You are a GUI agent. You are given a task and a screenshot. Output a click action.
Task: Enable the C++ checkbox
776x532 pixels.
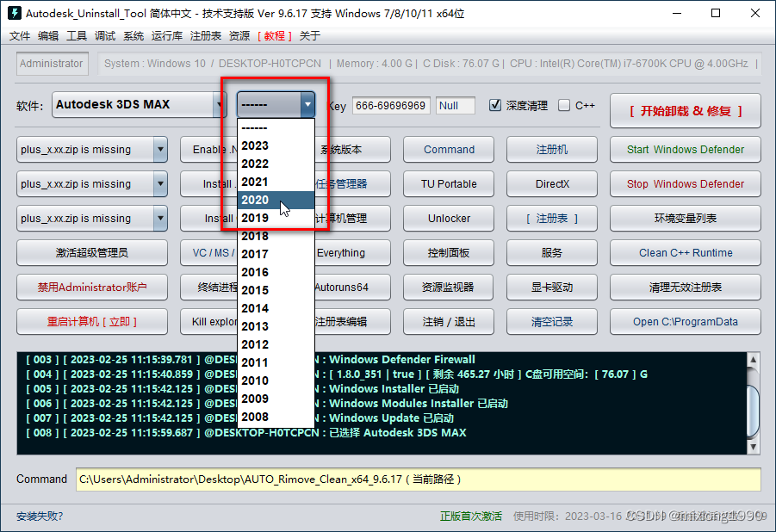pyautogui.click(x=563, y=105)
